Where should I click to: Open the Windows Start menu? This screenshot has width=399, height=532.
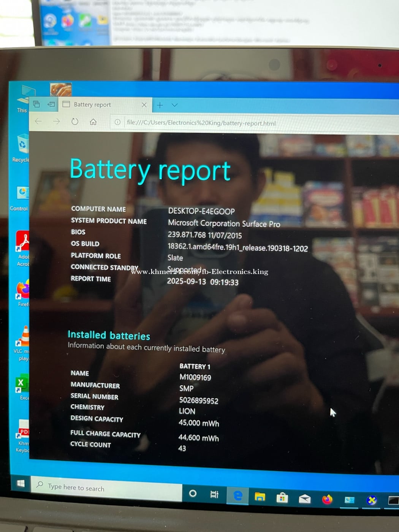click(x=21, y=483)
